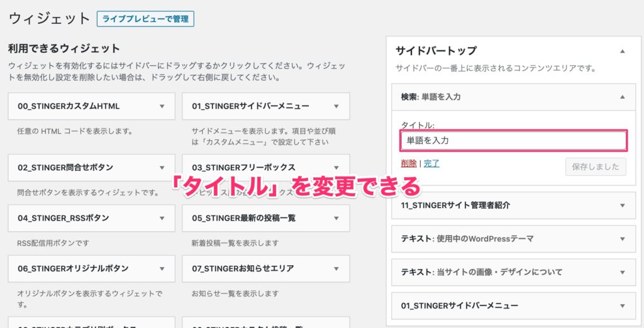Open the 11_STINGERサイト管理者紹介 widget title
The image size is (644, 328).
click(x=455, y=205)
